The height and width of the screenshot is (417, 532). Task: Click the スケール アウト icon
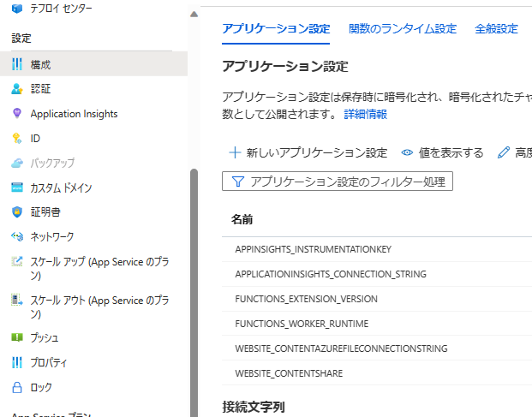pyautogui.click(x=17, y=300)
